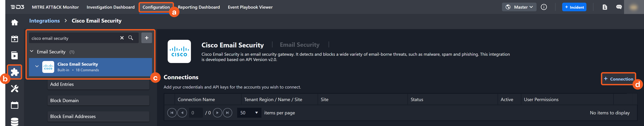Viewport: 644px width, 126px height.
Task: Clear the cisco email security search field
Action: tap(122, 38)
